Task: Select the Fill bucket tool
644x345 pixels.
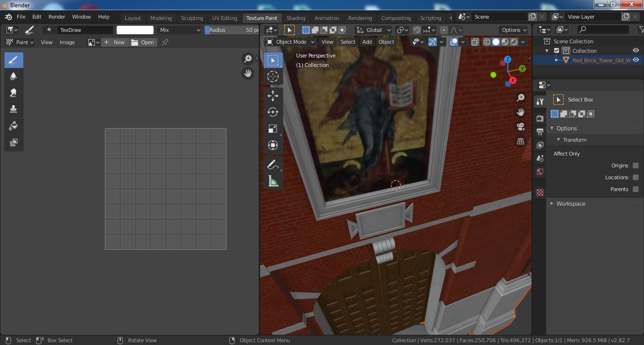Action: point(14,126)
